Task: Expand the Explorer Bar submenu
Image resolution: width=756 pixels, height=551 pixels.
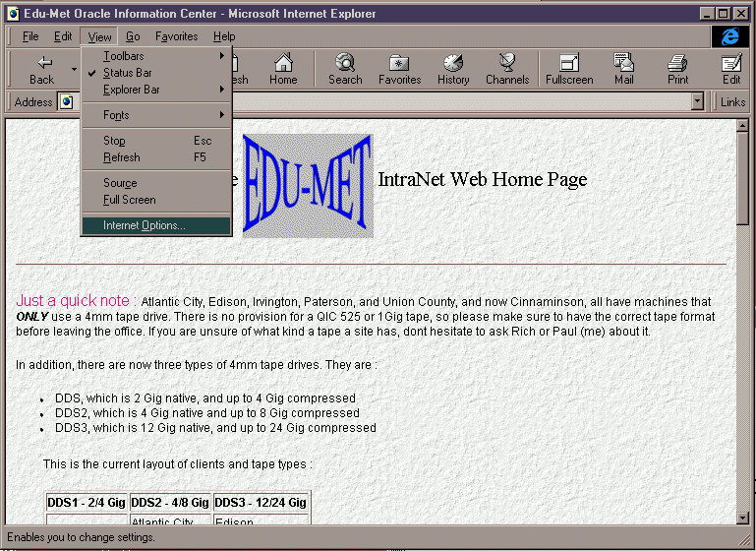Action: click(156, 90)
